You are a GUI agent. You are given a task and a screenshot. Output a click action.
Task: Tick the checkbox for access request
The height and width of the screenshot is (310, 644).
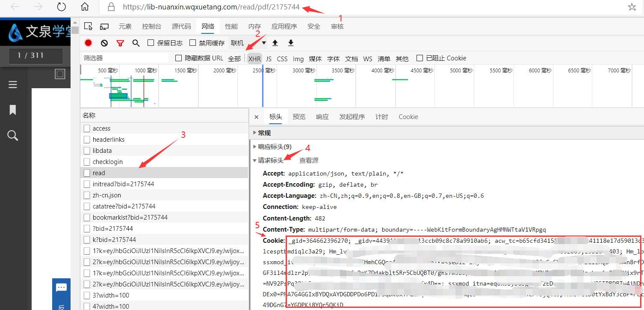coord(87,128)
